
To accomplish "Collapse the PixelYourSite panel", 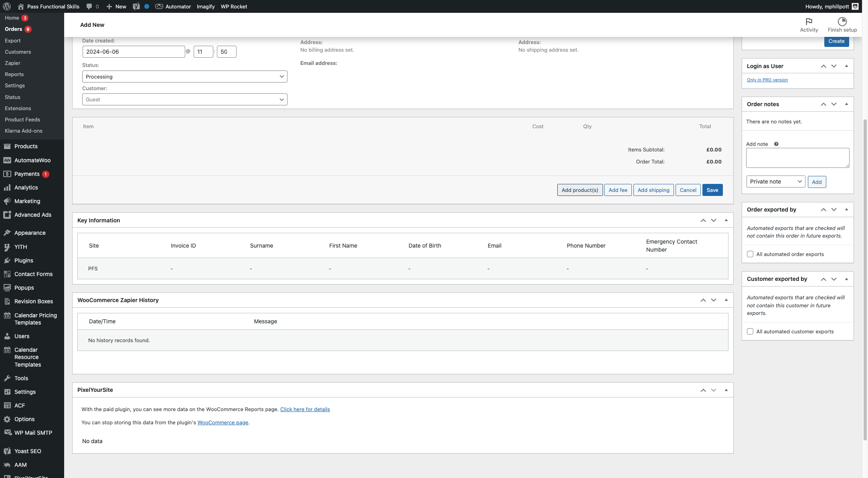I will (x=726, y=390).
